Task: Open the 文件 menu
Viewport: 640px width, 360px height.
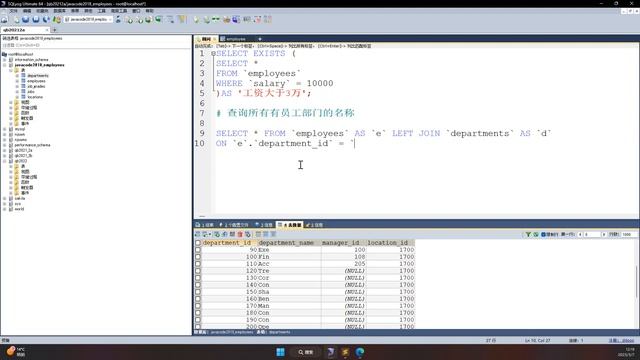Action: point(13,11)
